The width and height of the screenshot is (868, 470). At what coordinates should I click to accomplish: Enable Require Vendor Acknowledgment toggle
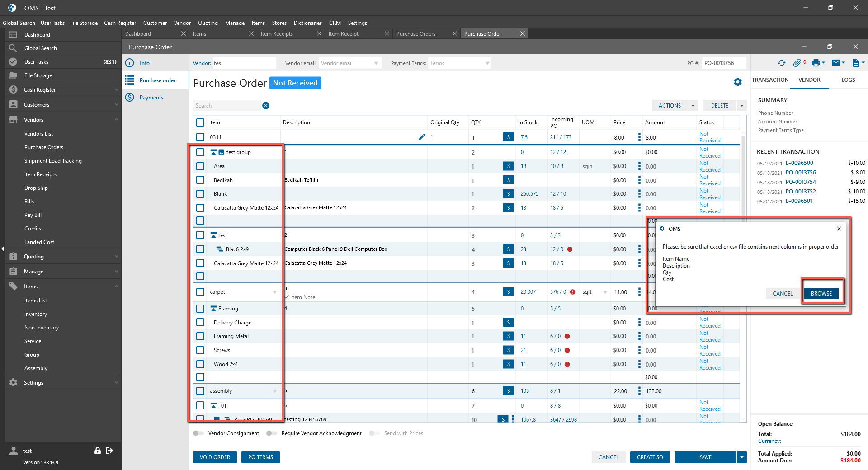271,433
